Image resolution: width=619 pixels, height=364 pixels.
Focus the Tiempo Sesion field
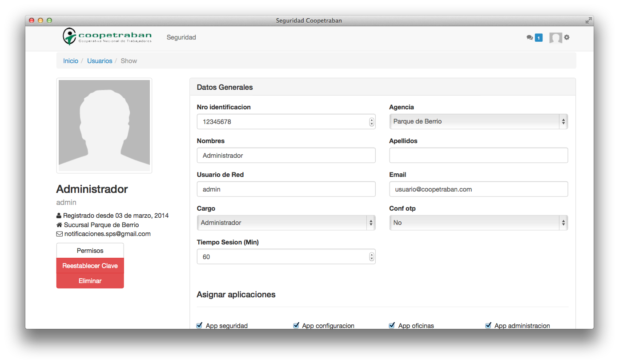286,257
